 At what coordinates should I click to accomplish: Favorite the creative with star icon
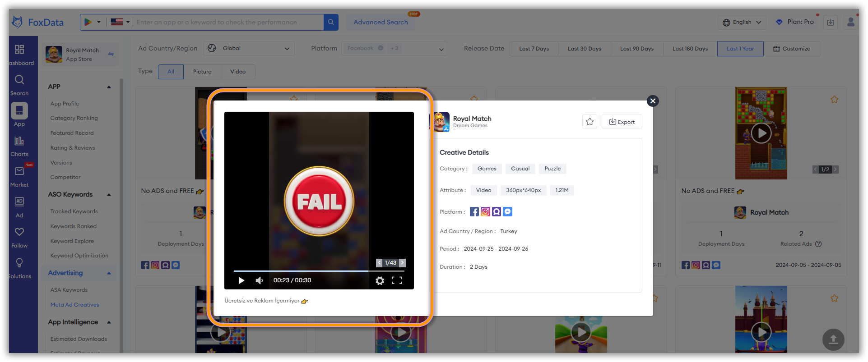(589, 122)
